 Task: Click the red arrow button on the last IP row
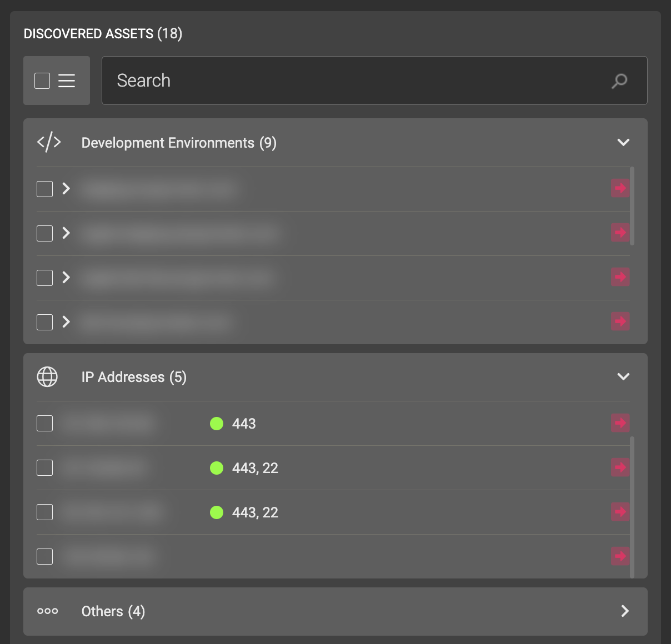coord(620,556)
